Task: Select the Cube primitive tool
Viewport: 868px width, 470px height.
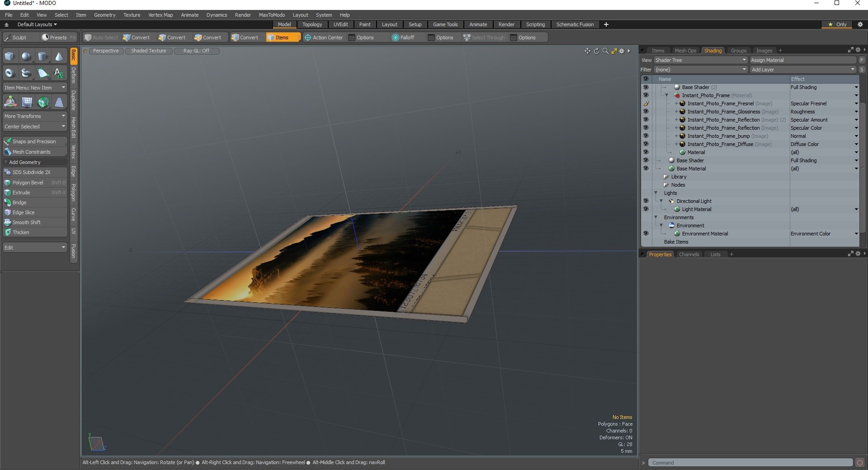Action: 9,56
